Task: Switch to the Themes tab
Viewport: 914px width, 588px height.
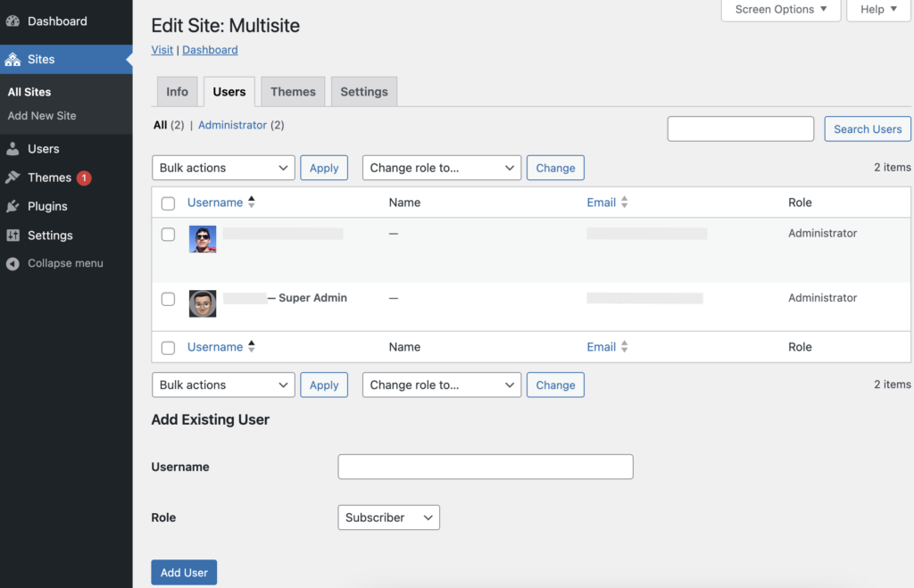Action: click(x=293, y=92)
